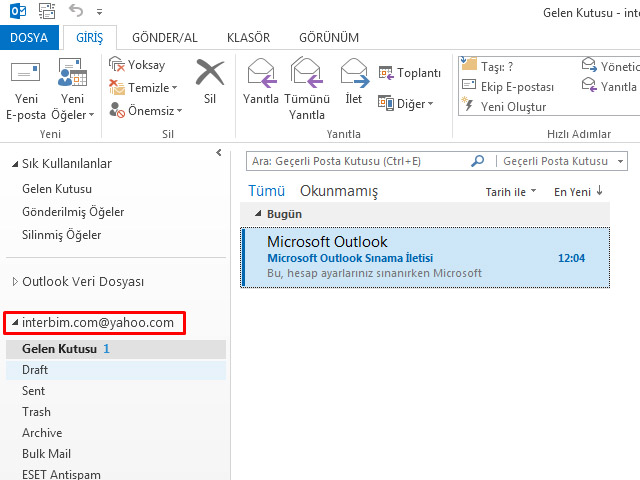Open the Trash folder
The width and height of the screenshot is (640, 480).
[x=36, y=412]
